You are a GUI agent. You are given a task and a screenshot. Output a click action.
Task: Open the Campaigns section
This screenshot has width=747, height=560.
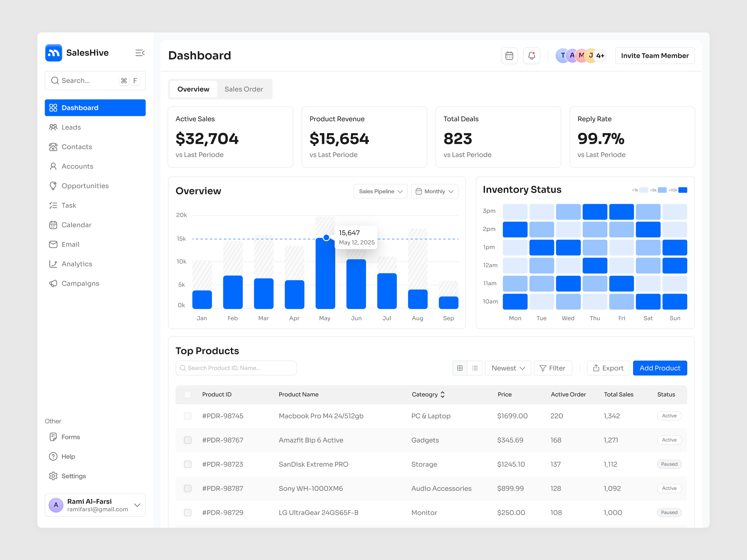80,283
